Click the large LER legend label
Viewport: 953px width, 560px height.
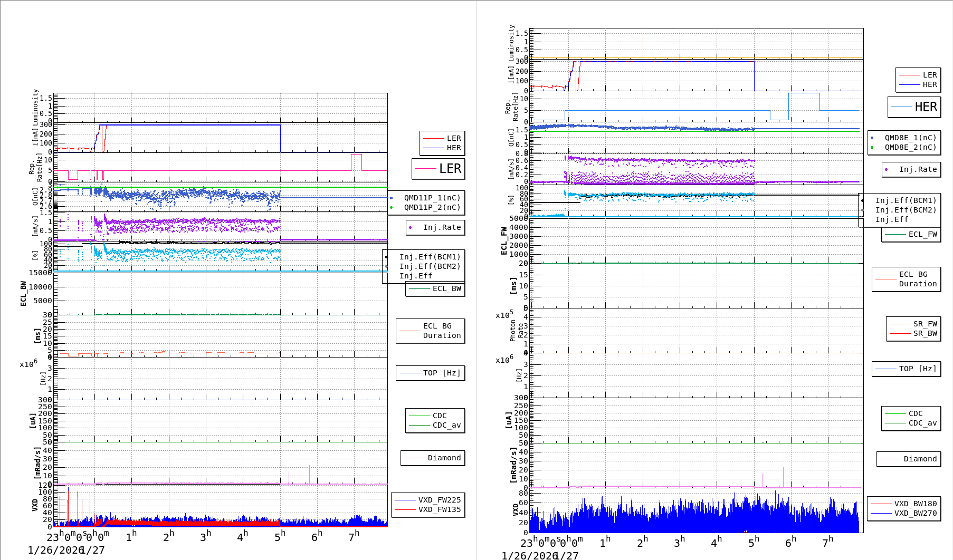450,169
